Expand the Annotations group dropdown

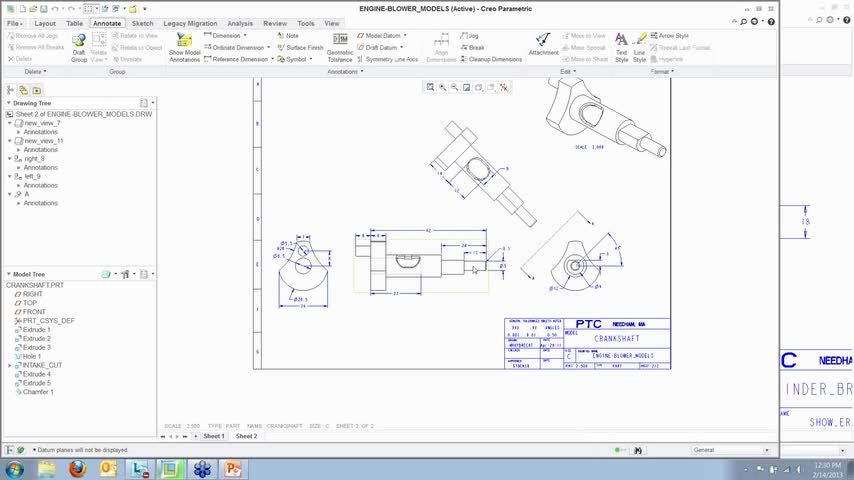coord(345,71)
